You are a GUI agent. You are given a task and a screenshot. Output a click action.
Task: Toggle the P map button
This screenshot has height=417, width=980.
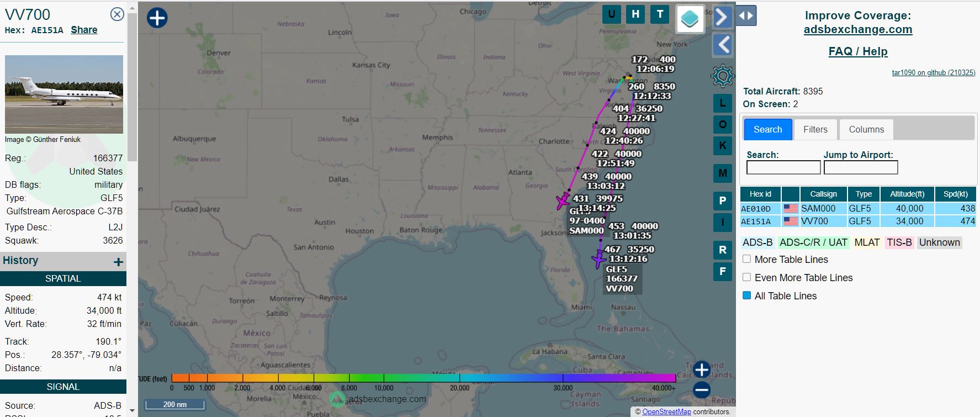(x=722, y=201)
